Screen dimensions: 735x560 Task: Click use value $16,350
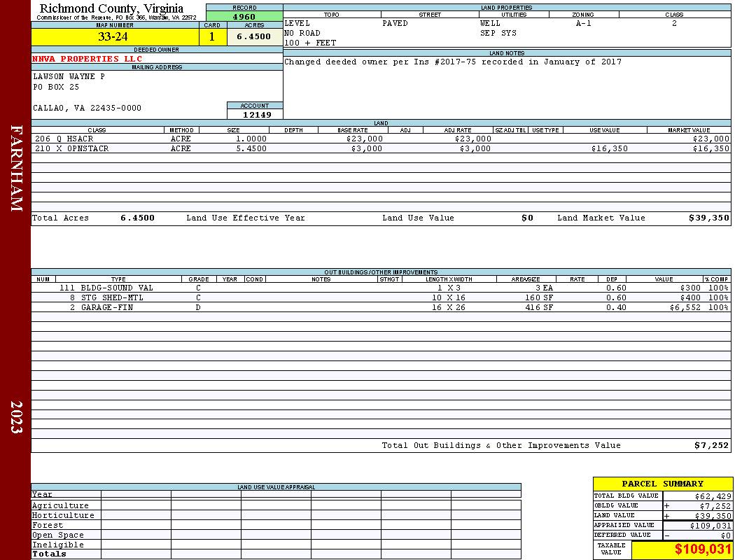[610, 148]
